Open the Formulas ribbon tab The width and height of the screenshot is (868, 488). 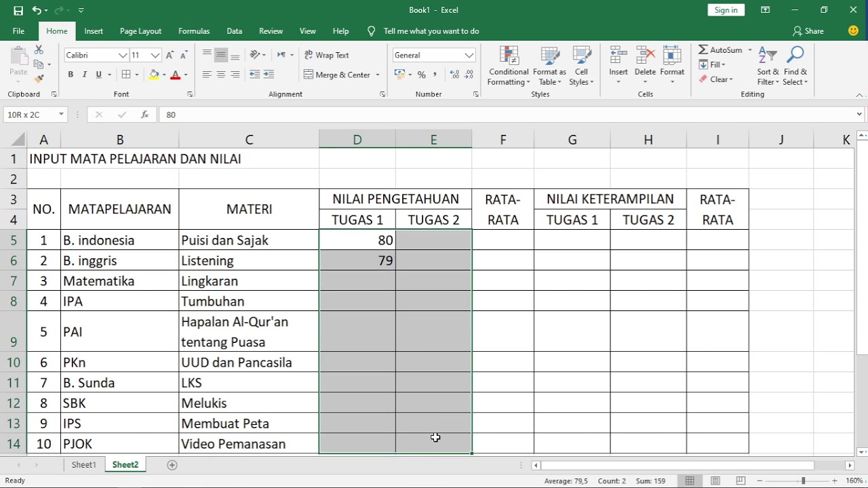(194, 31)
